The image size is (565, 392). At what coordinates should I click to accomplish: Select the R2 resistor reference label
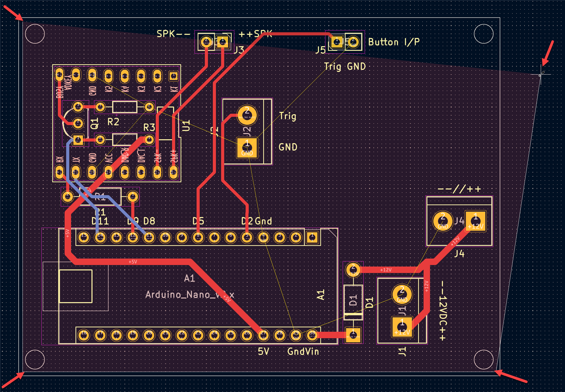click(113, 122)
